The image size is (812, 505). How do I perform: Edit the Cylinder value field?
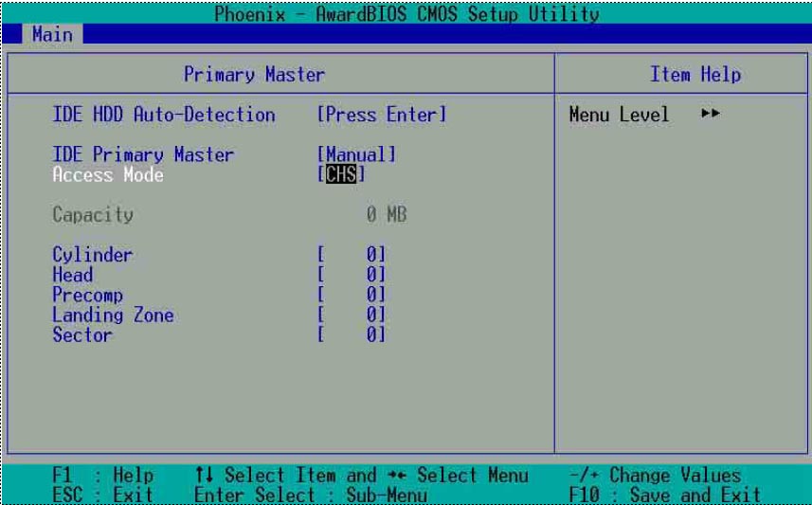coord(352,254)
